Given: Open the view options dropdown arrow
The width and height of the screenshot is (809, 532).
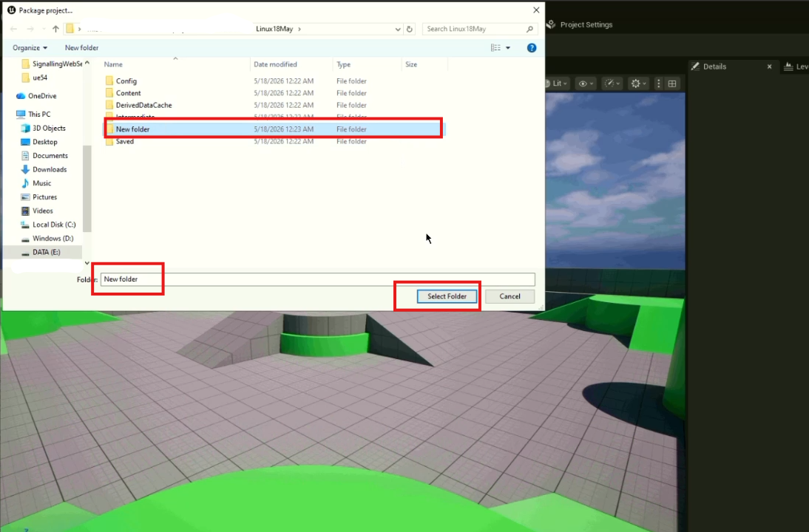Looking at the screenshot, I should click(508, 47).
